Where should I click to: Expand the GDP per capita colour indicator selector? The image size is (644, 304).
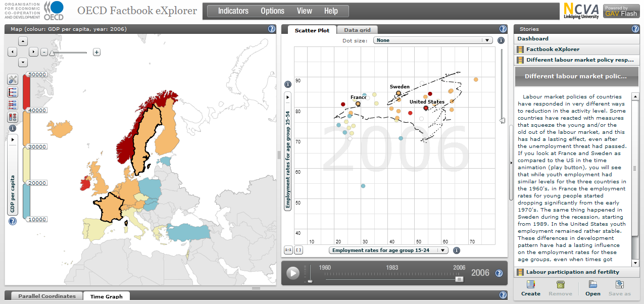coord(13,139)
